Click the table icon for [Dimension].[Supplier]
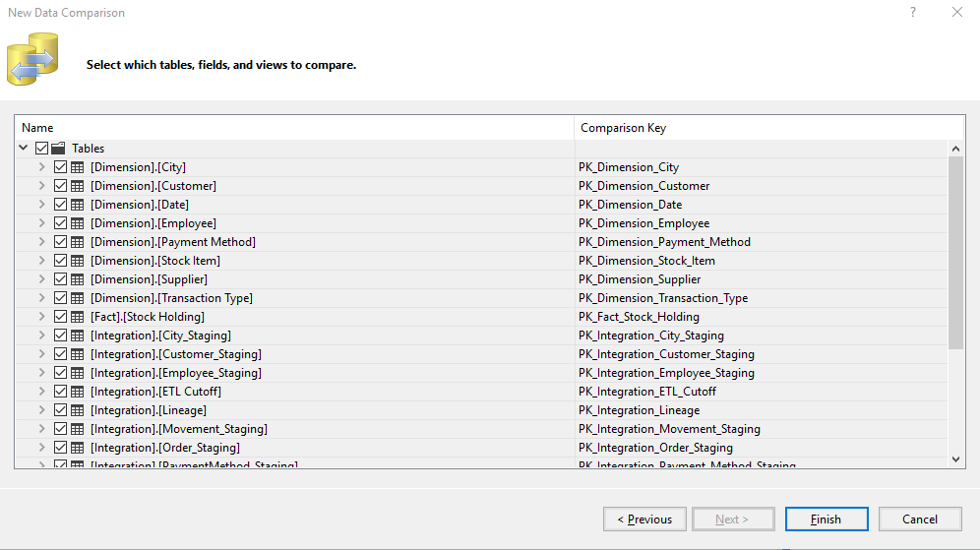The height and width of the screenshot is (550, 980). pyautogui.click(x=78, y=280)
